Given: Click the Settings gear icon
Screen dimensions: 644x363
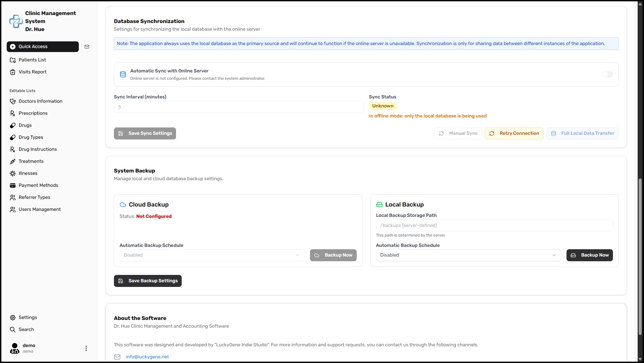Looking at the screenshot, I should coord(13,318).
